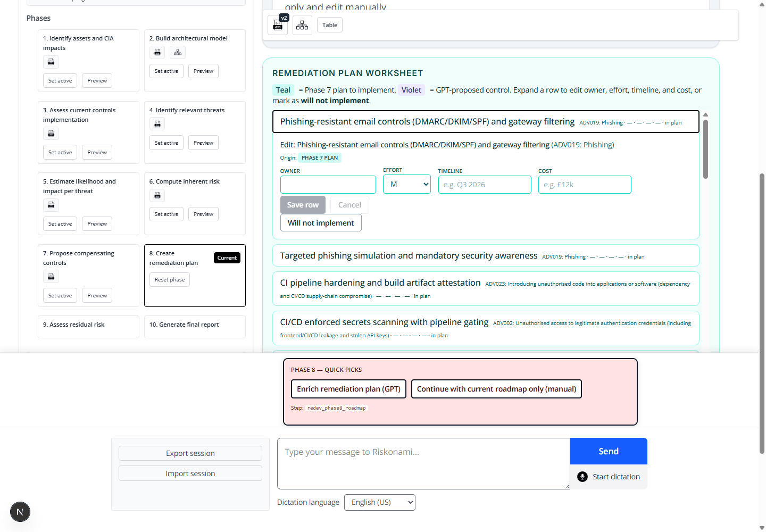Viewport: 766px width, 532px height.
Task: Preview phase 3 Assess current controls implementation
Action: point(97,153)
